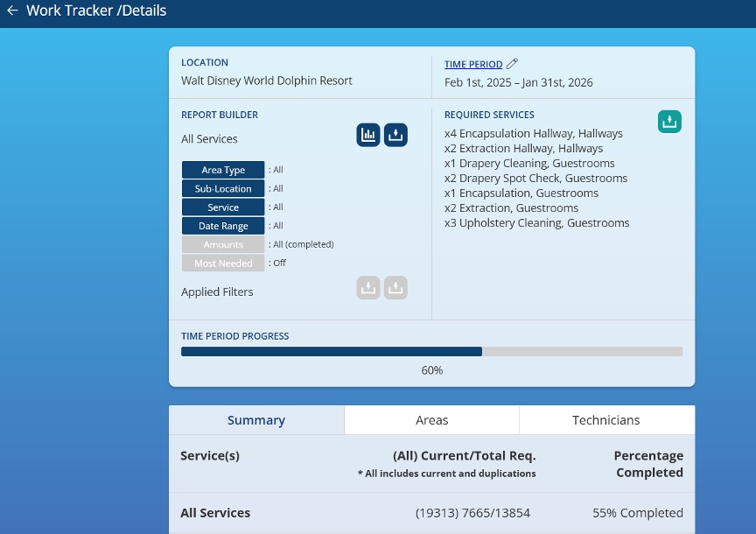Open the Area Type filter
The width and height of the screenshot is (756, 534).
(223, 170)
